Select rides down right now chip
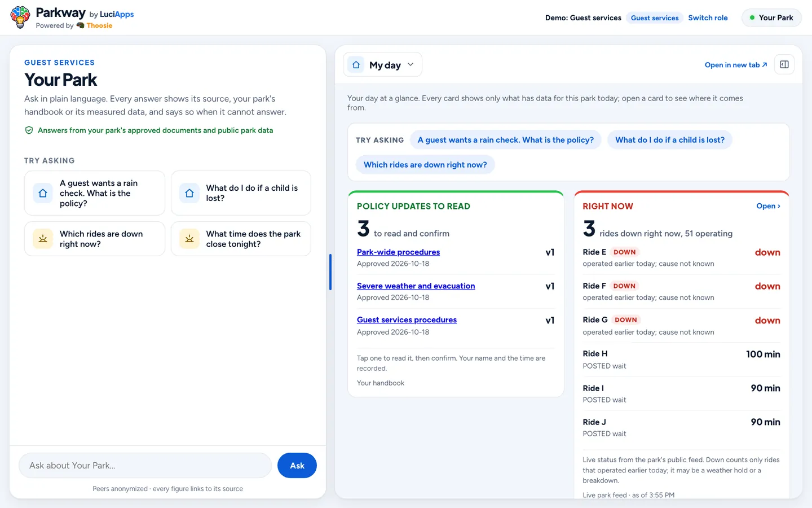 click(425, 165)
